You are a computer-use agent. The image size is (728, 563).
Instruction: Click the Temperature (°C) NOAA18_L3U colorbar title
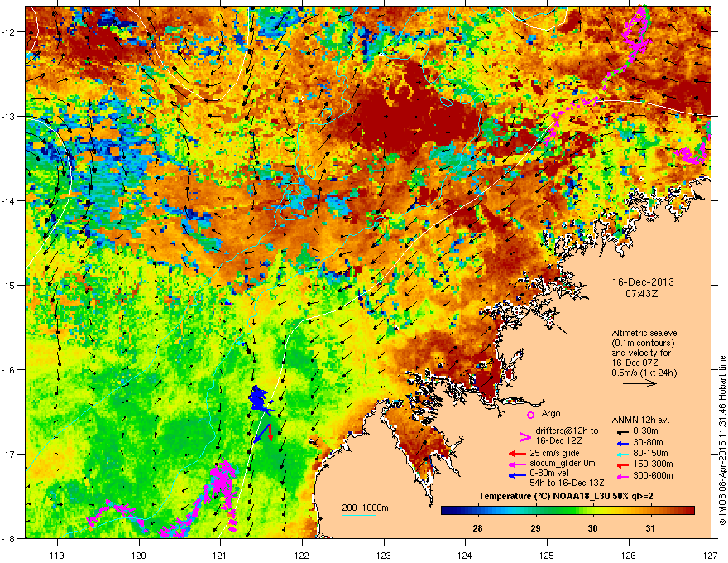click(x=566, y=497)
